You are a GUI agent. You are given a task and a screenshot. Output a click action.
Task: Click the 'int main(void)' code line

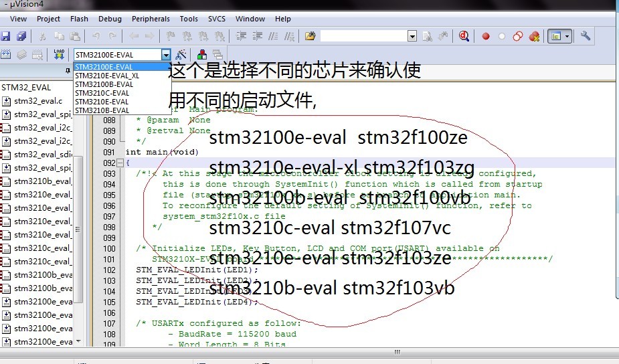pyautogui.click(x=162, y=152)
